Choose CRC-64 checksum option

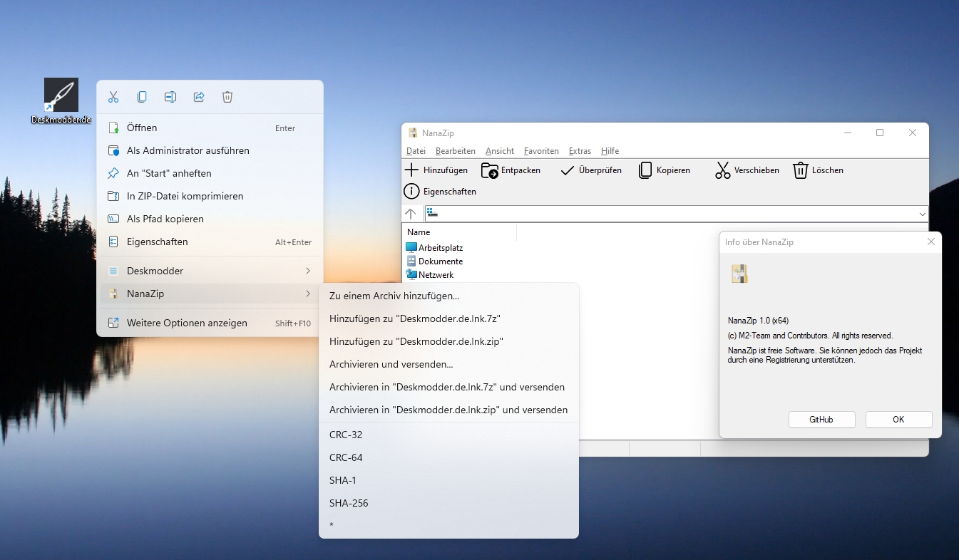[x=448, y=457]
